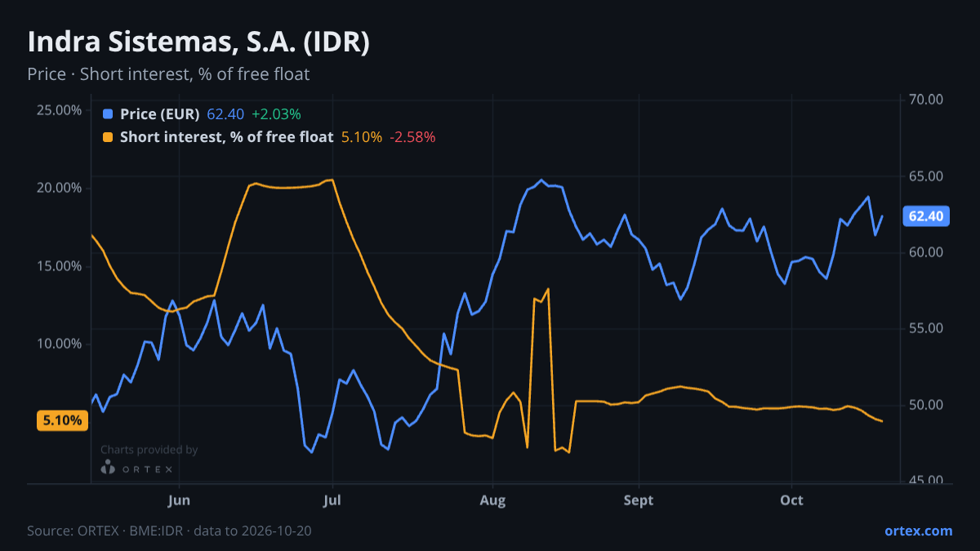
Task: Open the ortex.com link
Action: tap(919, 531)
